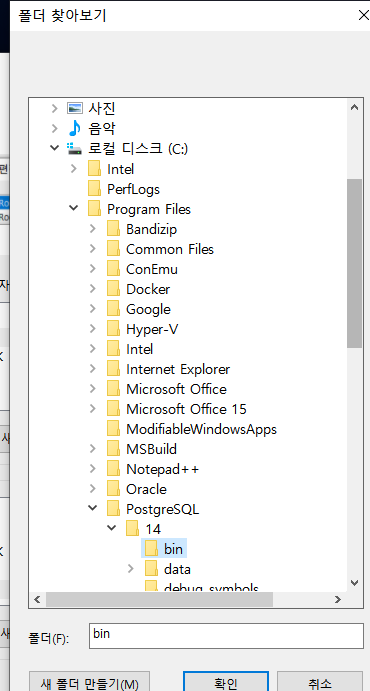Select the 'Google' folder name
This screenshot has width=370, height=691.
[x=148, y=309]
